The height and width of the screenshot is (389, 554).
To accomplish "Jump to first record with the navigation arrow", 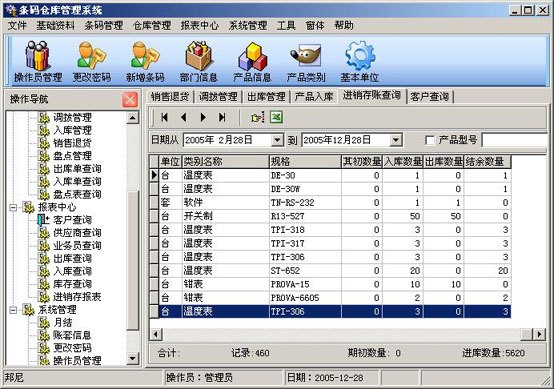I will (164, 117).
